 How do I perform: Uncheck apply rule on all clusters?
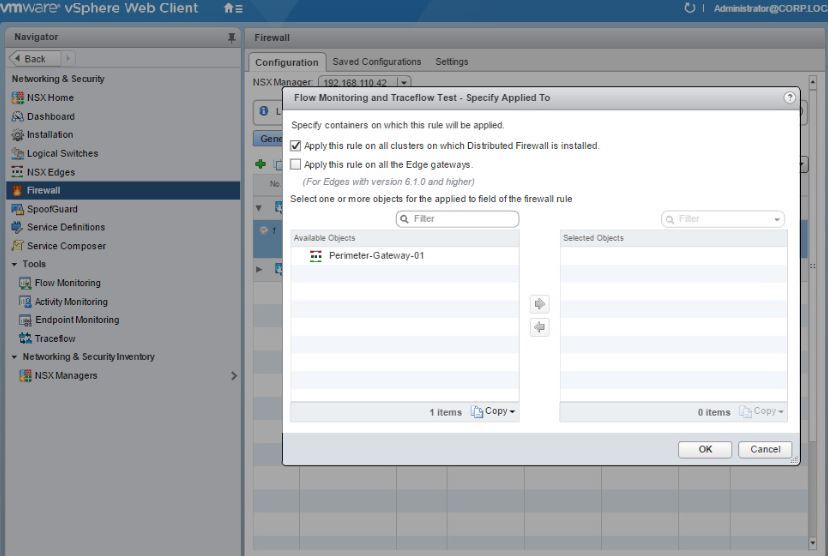(x=295, y=146)
